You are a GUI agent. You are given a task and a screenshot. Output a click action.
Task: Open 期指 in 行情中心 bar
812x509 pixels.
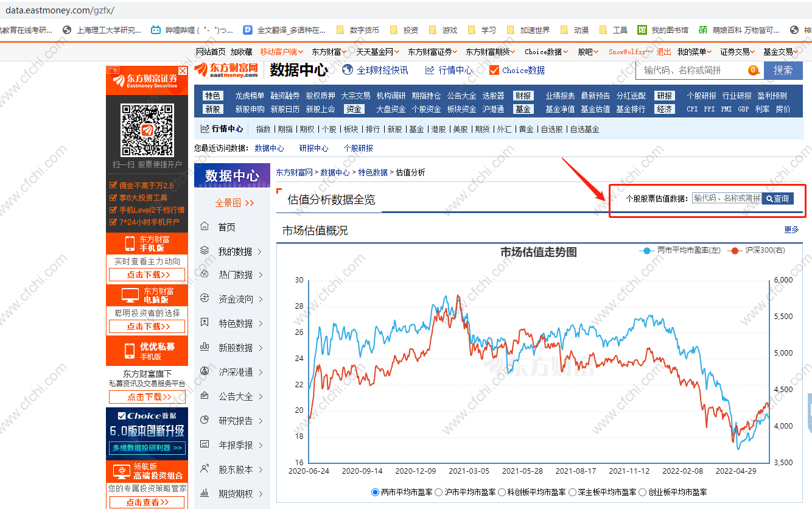pos(285,129)
